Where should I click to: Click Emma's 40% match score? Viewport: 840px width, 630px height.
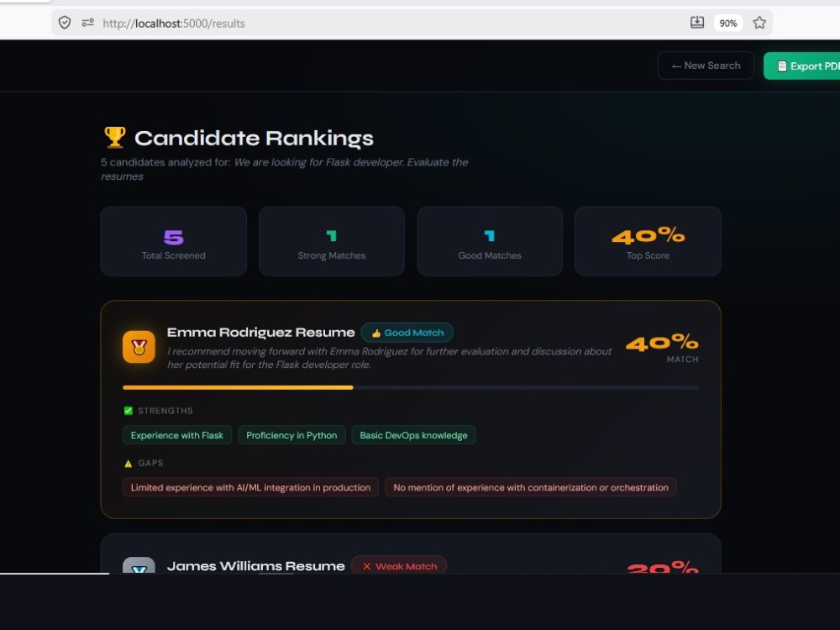coord(662,343)
